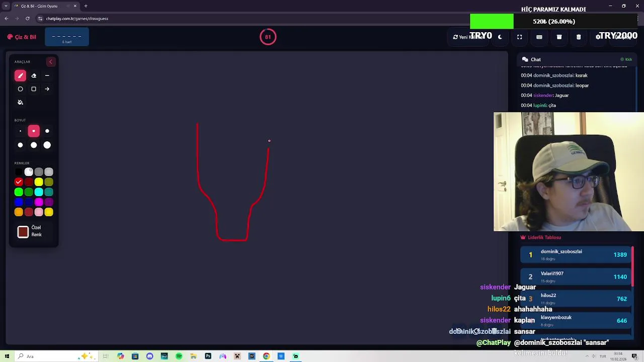This screenshot has height=362, width=644.
Task: Choose the largest brush size dot
Action: coord(47,145)
